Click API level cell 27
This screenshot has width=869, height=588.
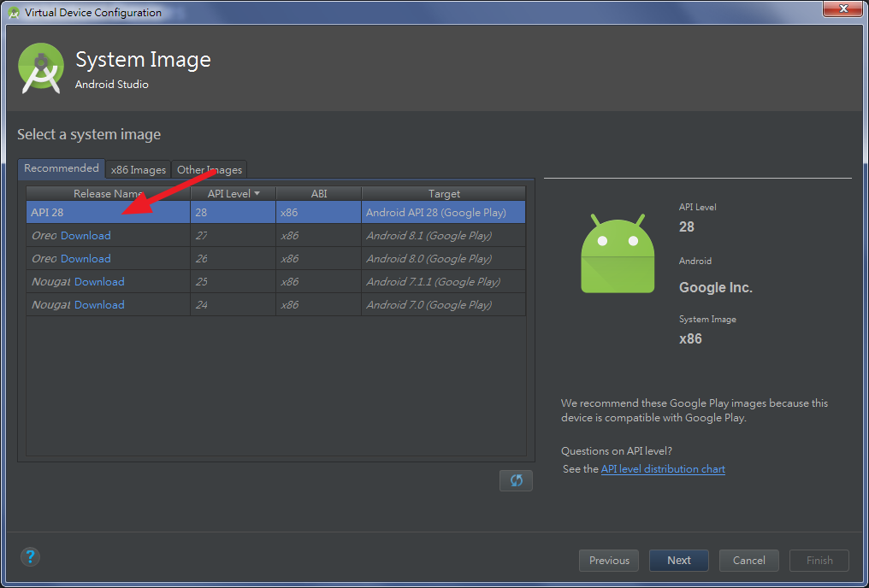tap(234, 235)
